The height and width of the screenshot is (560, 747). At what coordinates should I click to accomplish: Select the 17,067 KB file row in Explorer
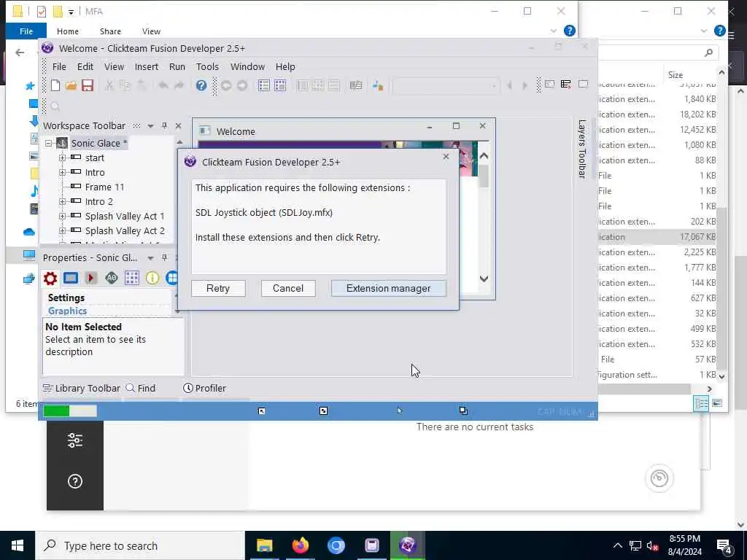pos(657,237)
